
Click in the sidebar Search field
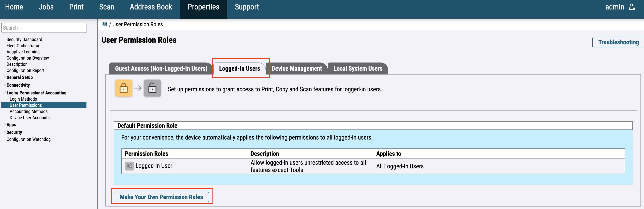(x=44, y=28)
